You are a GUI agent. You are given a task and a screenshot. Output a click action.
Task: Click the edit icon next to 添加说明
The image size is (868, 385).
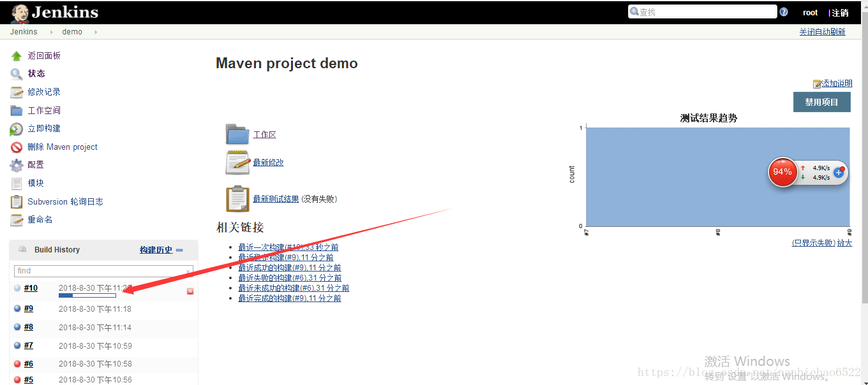817,84
